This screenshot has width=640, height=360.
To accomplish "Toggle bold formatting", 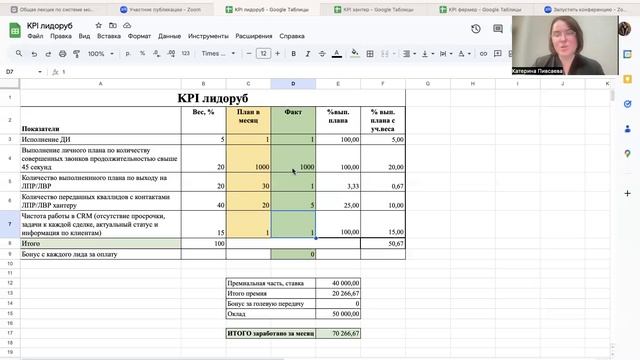I will click(293, 53).
